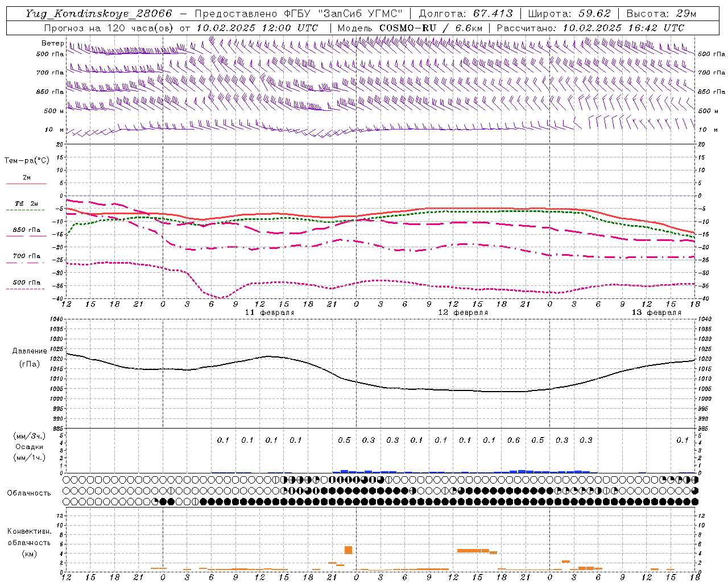The width and height of the screenshot is (728, 582).
Task: Click the Ветер wind panel label
Action: point(52,43)
